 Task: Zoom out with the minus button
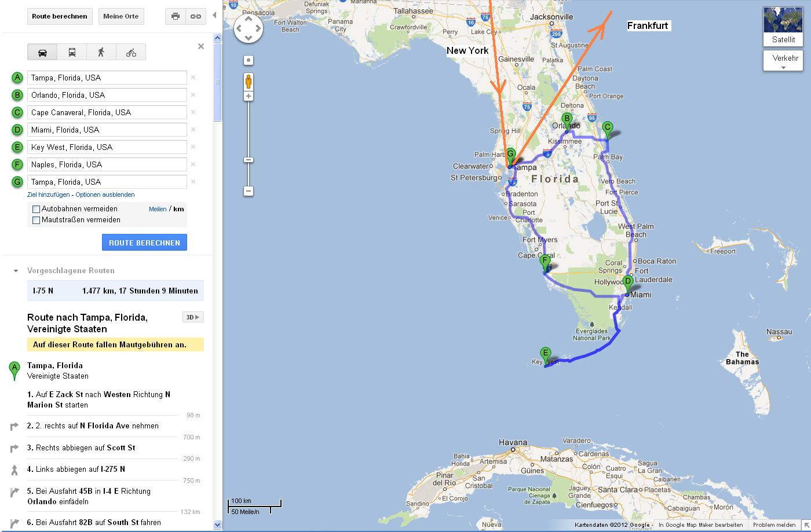(249, 191)
